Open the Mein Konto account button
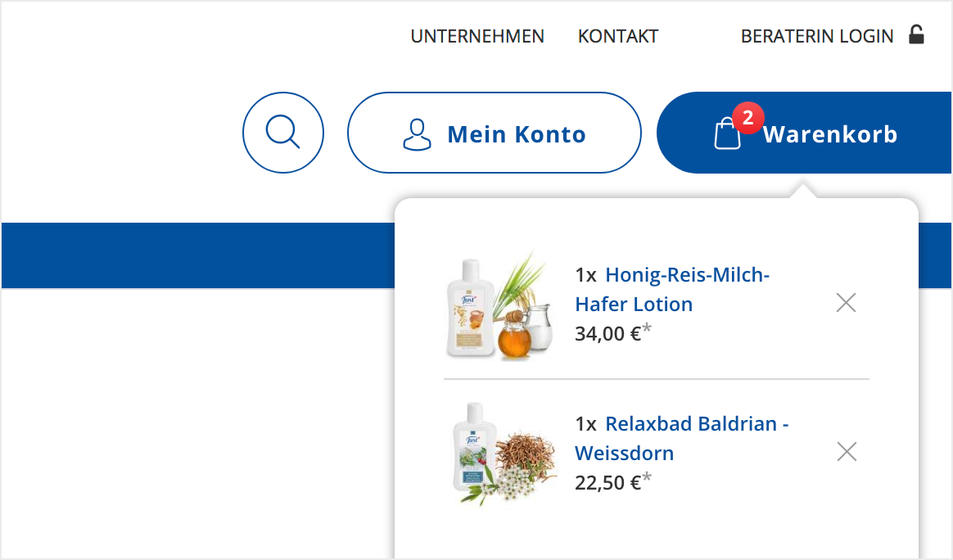Image resolution: width=953 pixels, height=560 pixels. (x=495, y=133)
